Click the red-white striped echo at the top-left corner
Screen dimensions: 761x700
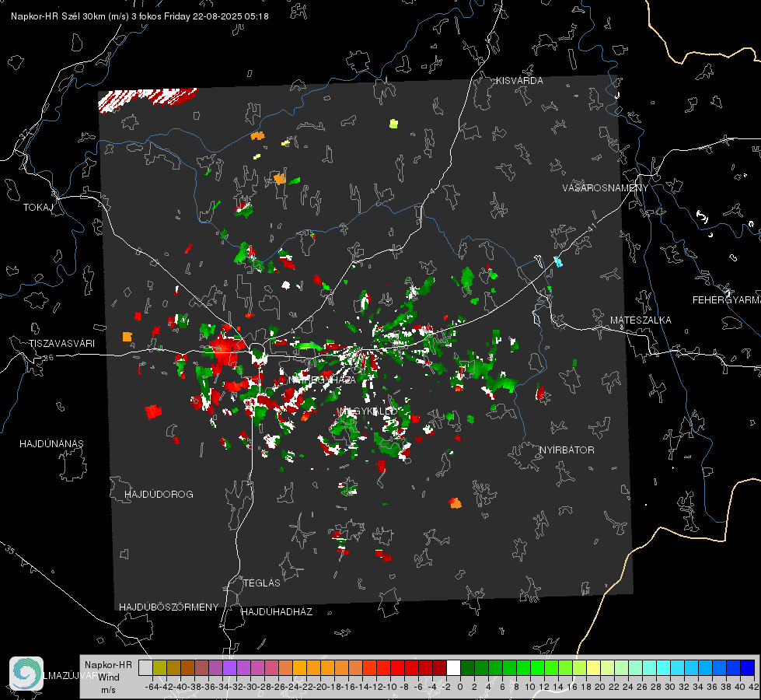(147, 99)
